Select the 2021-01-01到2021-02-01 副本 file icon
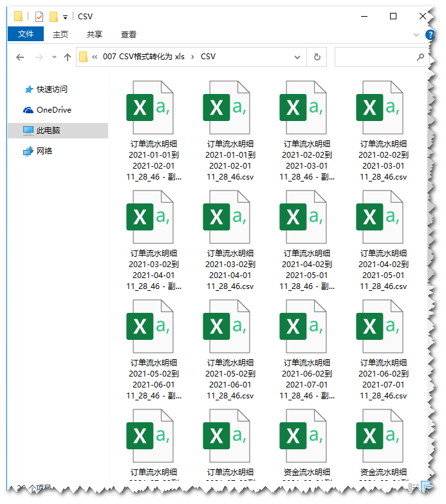 pyautogui.click(x=150, y=107)
